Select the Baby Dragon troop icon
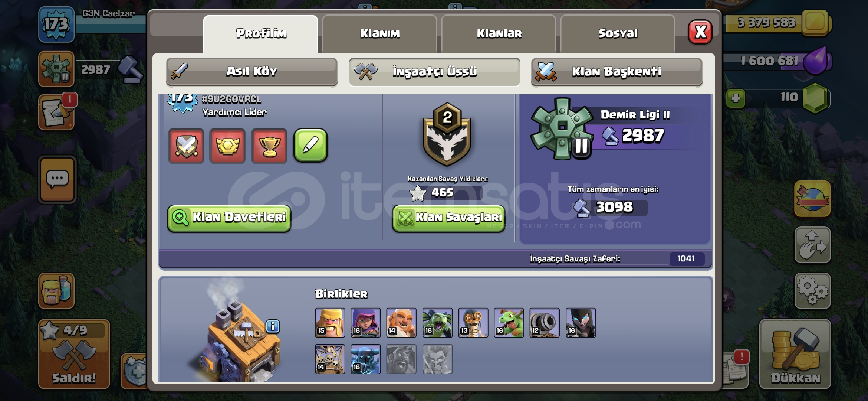 pyautogui.click(x=509, y=323)
